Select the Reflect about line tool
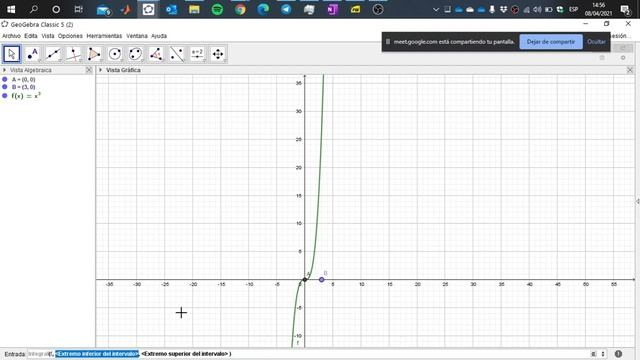Viewport: 640px width, 360px height. click(x=177, y=54)
